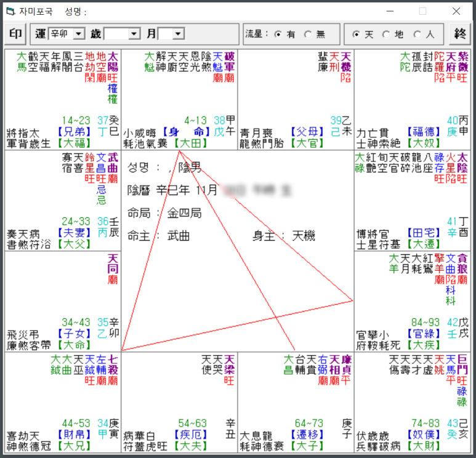Click the 84~93 age range
This screenshot has width=476, height=458.
(426, 322)
